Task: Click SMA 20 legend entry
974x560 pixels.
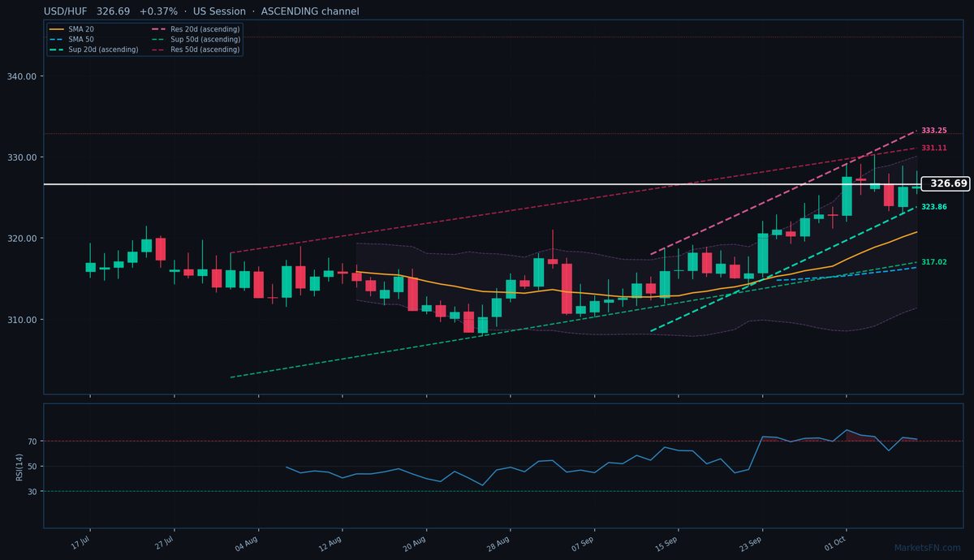Action: point(81,29)
